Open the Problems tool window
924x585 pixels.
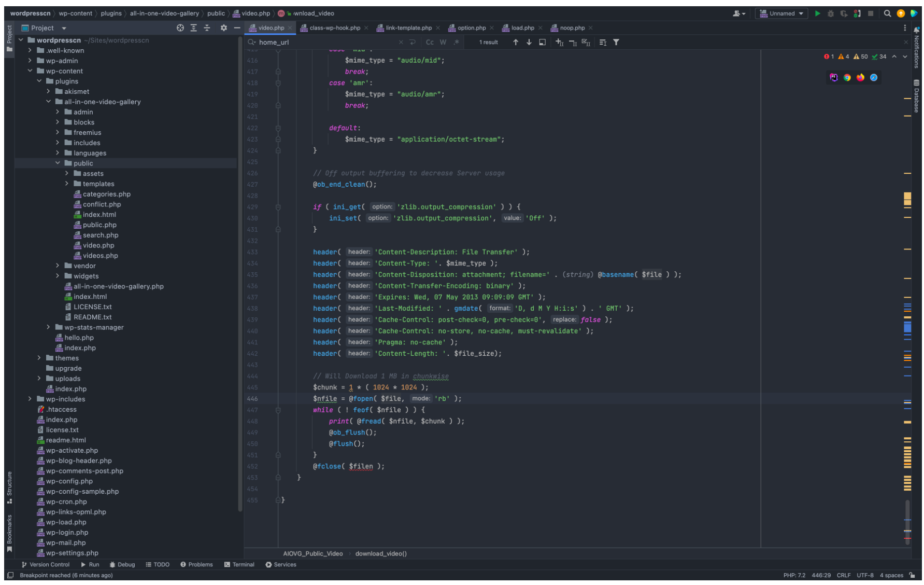pyautogui.click(x=196, y=564)
